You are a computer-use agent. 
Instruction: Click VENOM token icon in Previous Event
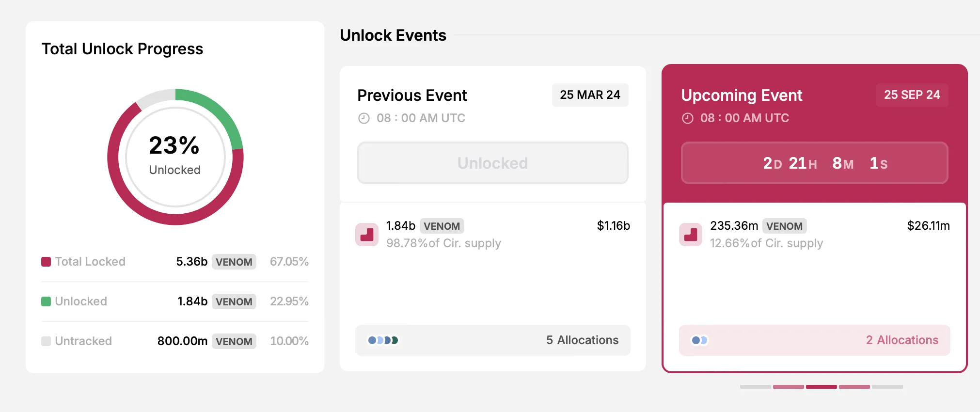point(367,235)
